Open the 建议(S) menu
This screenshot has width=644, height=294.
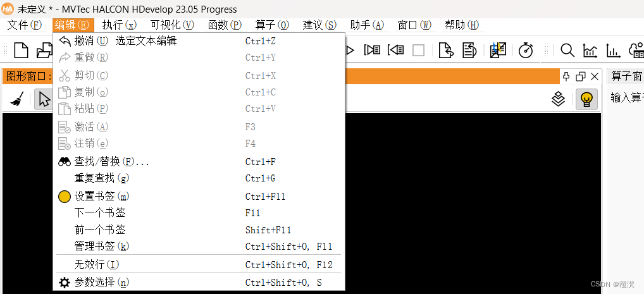tap(320, 25)
